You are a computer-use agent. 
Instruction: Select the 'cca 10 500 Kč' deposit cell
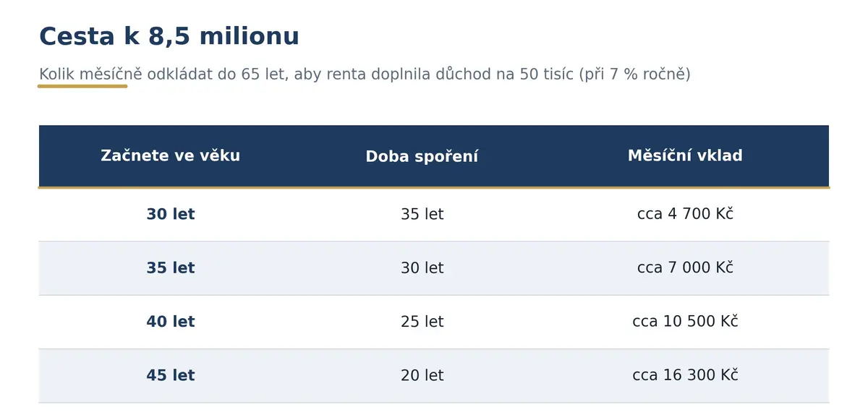685,322
